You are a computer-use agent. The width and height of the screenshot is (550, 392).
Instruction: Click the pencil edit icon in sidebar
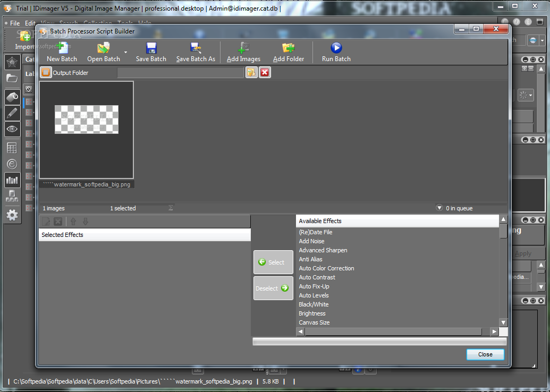point(12,113)
